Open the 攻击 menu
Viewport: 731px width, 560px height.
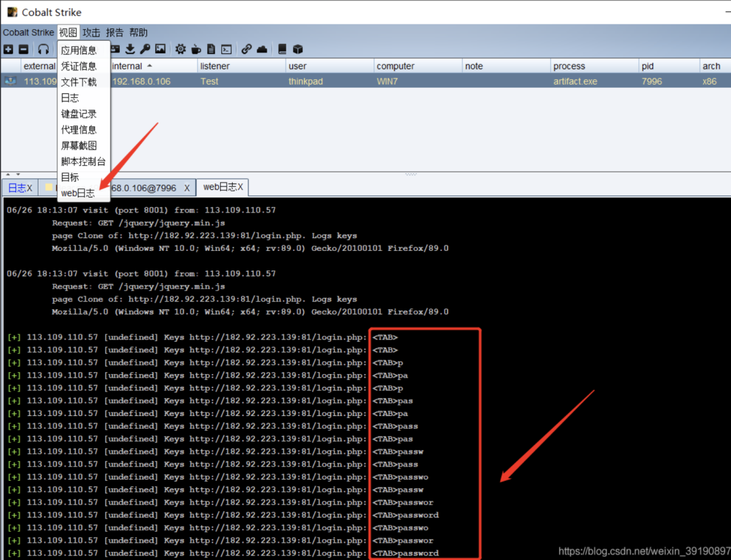pos(91,32)
